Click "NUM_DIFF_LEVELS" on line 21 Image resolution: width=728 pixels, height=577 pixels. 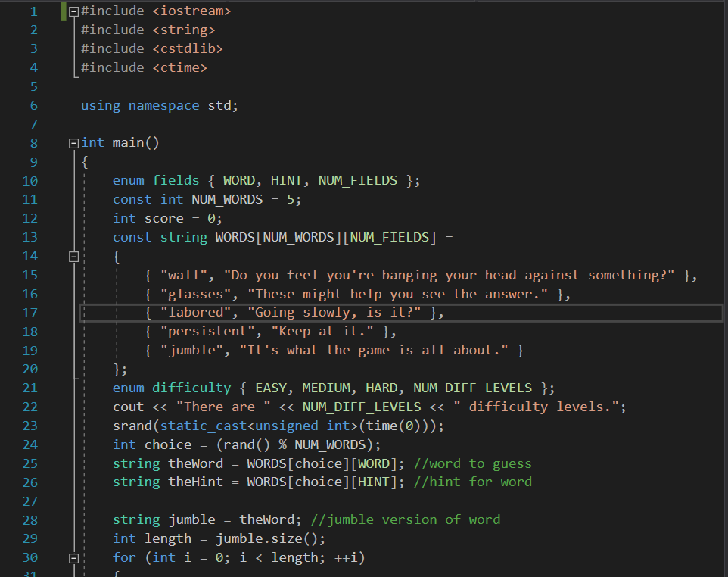click(473, 388)
